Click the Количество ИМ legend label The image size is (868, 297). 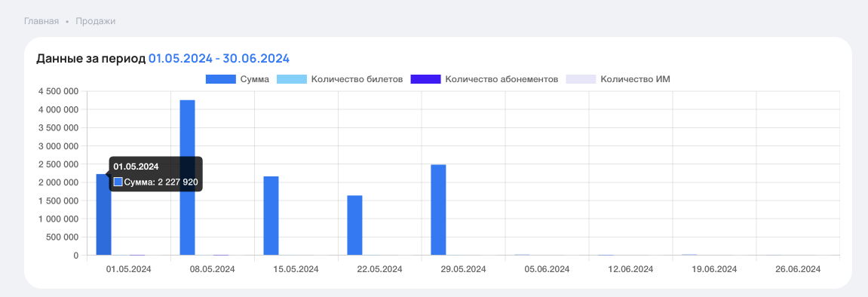[x=636, y=79]
